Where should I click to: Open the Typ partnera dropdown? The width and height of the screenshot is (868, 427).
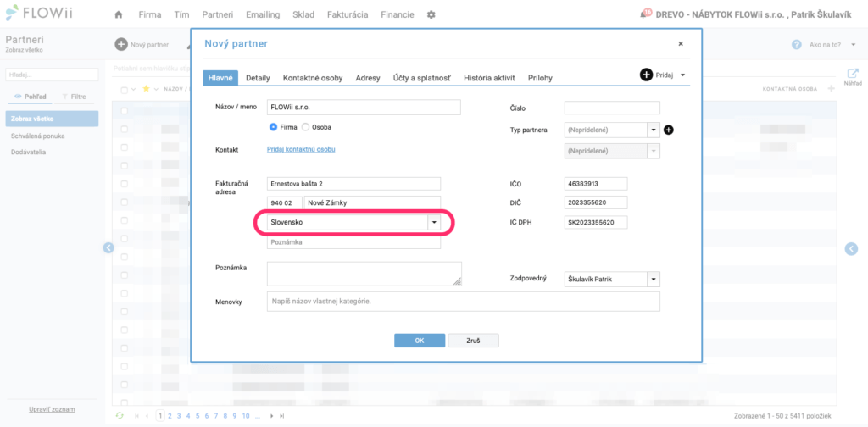654,130
